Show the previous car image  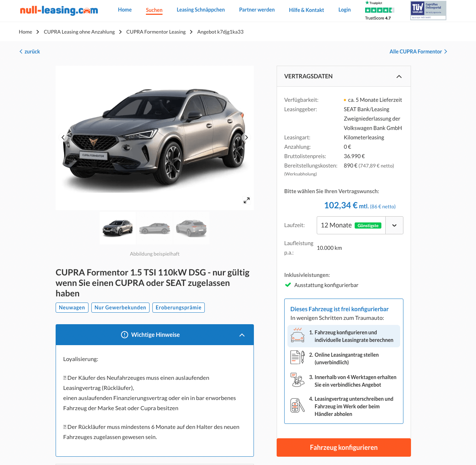(63, 137)
